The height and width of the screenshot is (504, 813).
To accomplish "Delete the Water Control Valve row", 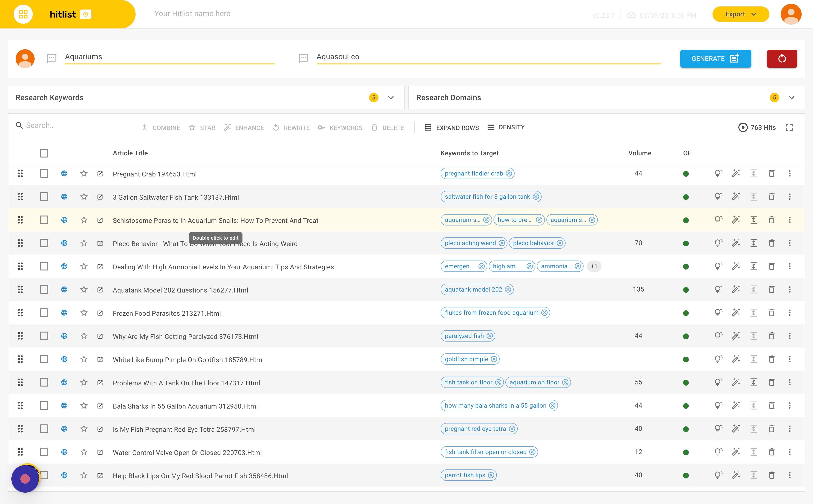I will (771, 452).
